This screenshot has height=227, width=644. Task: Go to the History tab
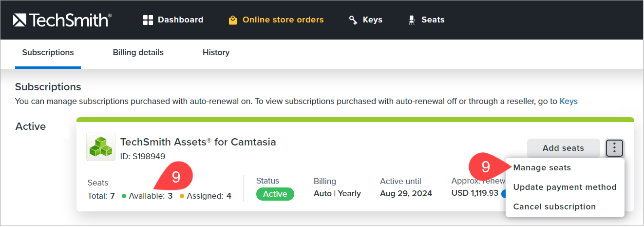click(216, 53)
